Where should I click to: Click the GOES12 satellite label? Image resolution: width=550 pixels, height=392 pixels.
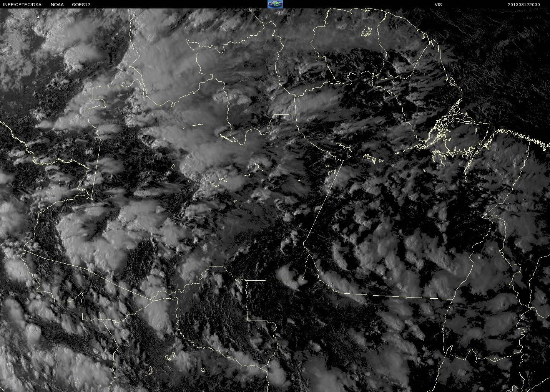tap(81, 5)
